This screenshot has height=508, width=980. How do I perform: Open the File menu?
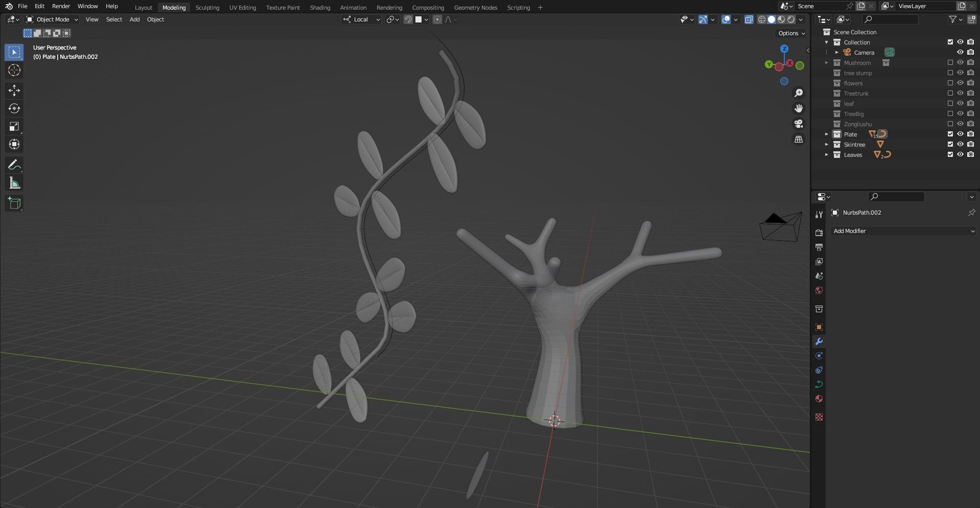(x=22, y=6)
